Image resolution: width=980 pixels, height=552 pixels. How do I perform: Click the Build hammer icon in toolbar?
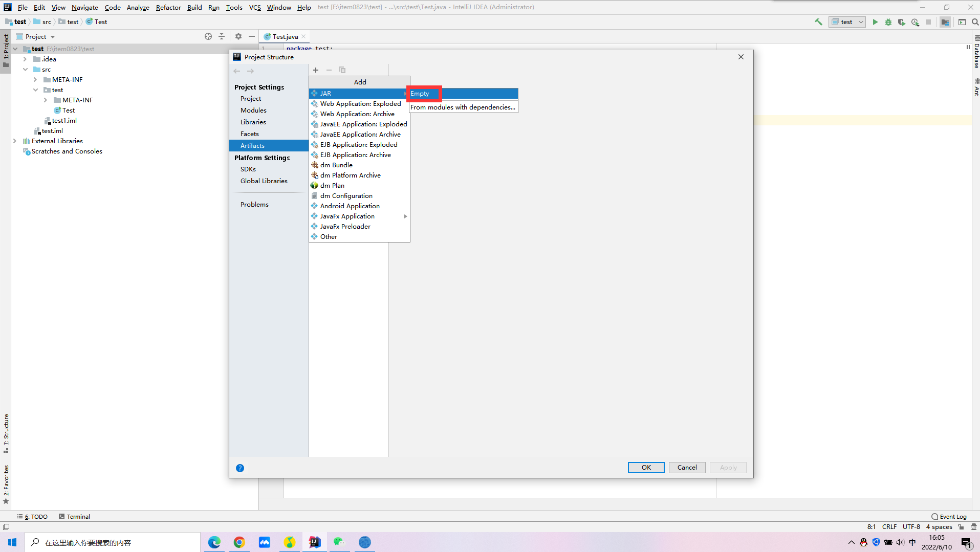click(x=818, y=22)
